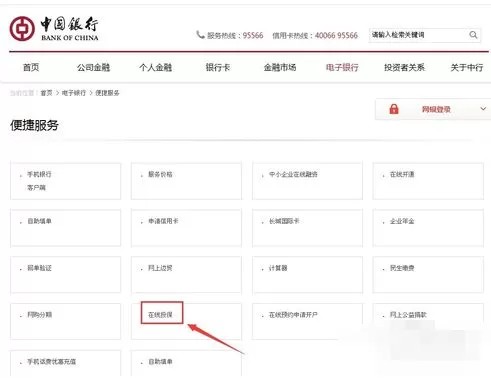Open the 在线开通 service card
The width and height of the screenshot is (491, 378).
tap(428, 181)
